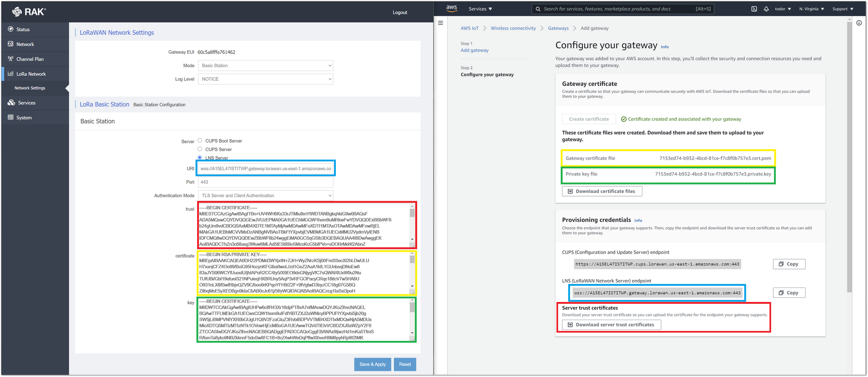This screenshot has height=377, width=868.
Task: Open N. Virginia region dropdown
Action: pyautogui.click(x=811, y=9)
